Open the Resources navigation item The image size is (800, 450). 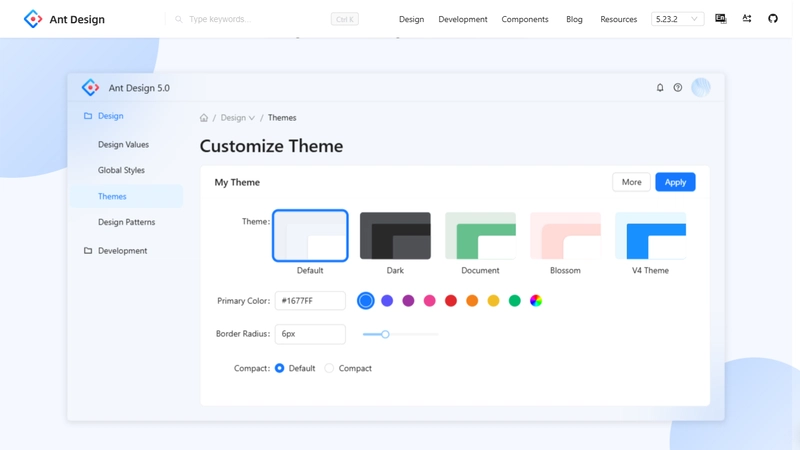tap(618, 19)
